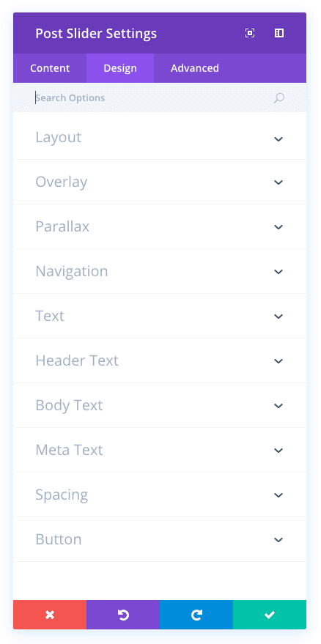This screenshot has width=321, height=644.
Task: Save changes with the green checkmark
Action: coord(270,615)
